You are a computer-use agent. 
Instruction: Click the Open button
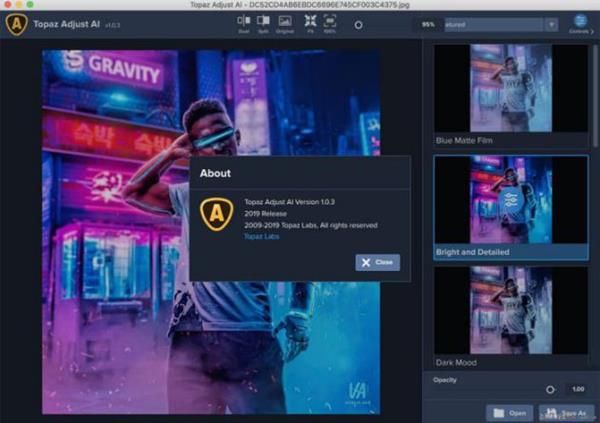click(x=509, y=412)
